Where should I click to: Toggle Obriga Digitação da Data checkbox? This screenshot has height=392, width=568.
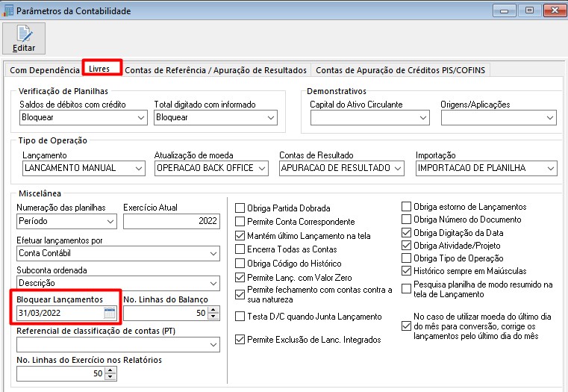pyautogui.click(x=407, y=233)
